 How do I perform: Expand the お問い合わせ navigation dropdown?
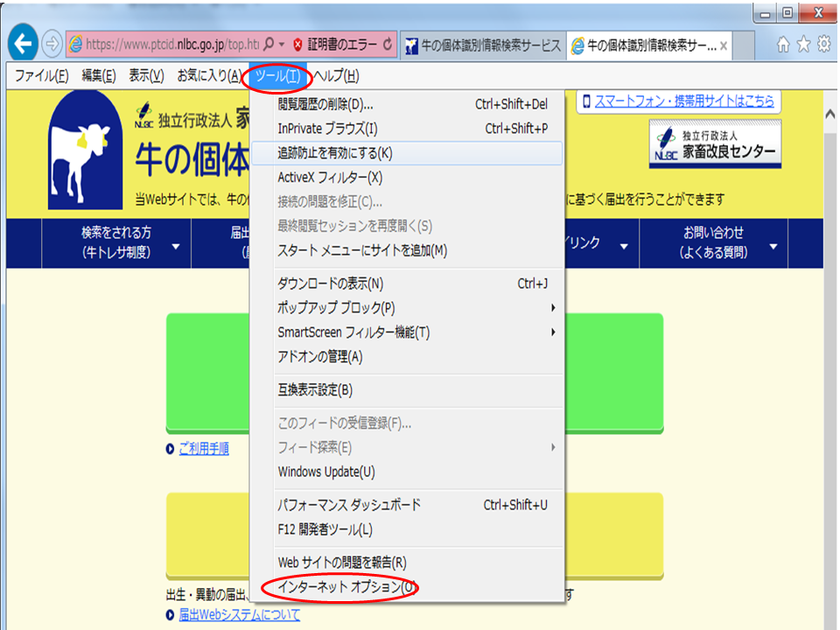click(714, 242)
